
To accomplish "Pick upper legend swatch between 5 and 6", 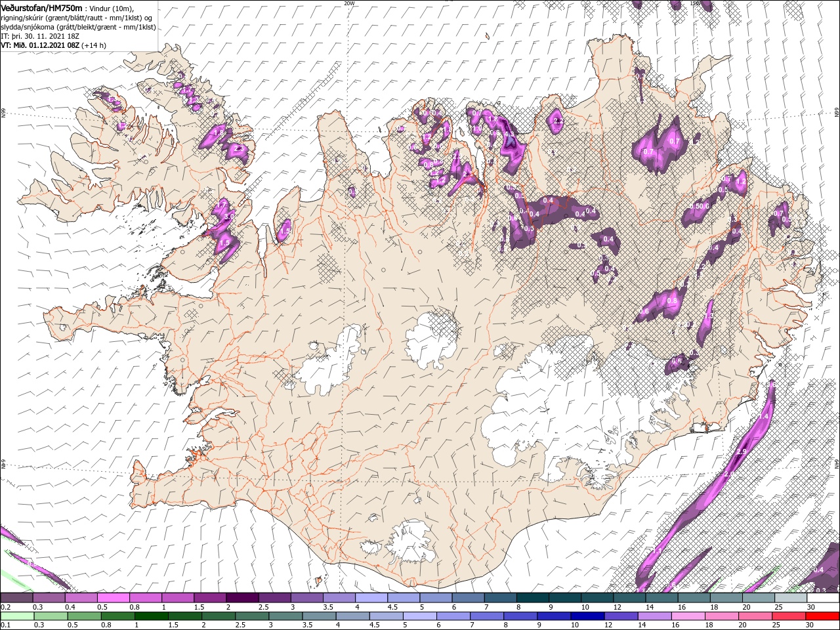I will pyautogui.click(x=436, y=598).
